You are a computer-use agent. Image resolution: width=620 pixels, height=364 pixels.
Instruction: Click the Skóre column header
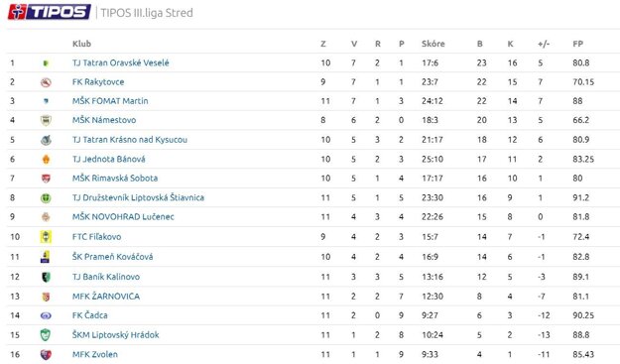[433, 44]
